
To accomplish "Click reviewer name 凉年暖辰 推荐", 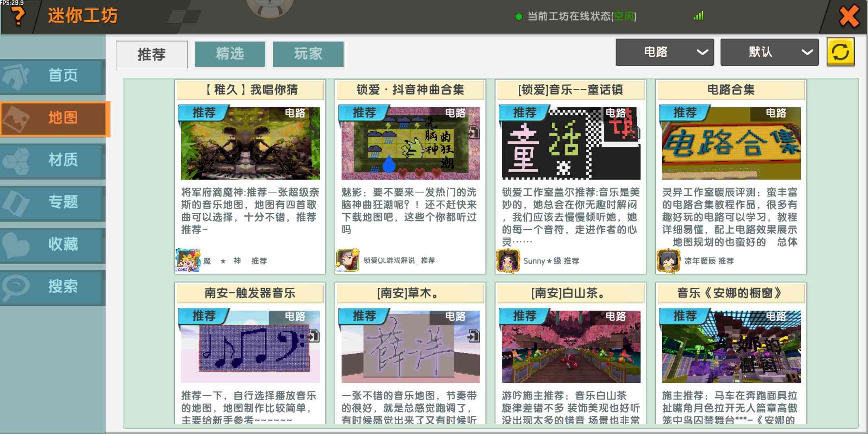I will 709,261.
